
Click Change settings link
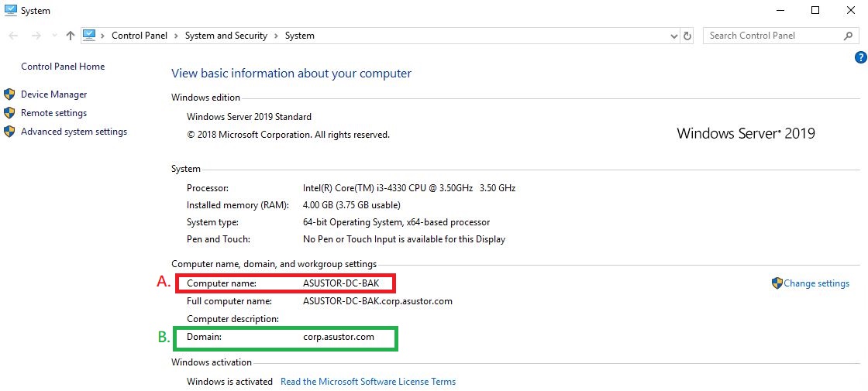click(817, 283)
